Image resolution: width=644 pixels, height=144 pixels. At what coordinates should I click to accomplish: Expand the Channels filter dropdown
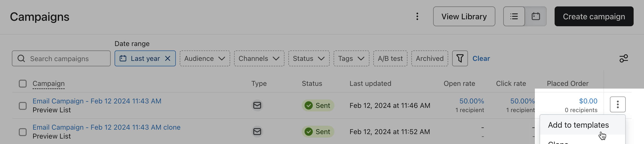[259, 59]
